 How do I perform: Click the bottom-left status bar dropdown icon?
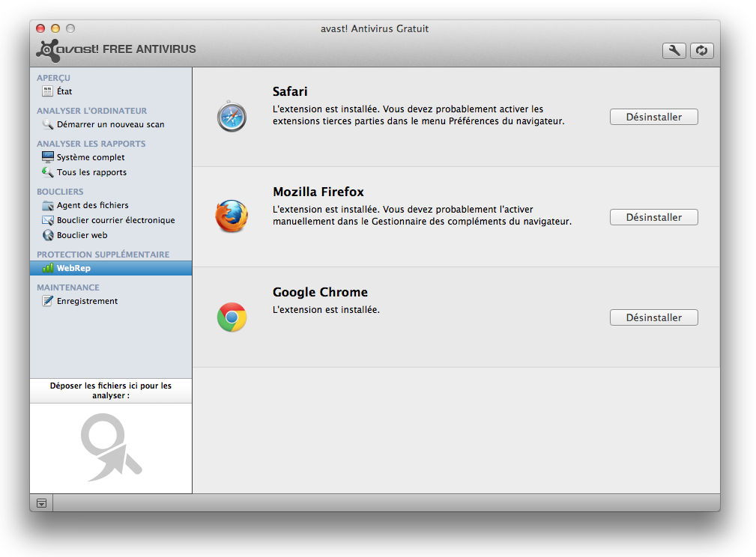tap(41, 503)
